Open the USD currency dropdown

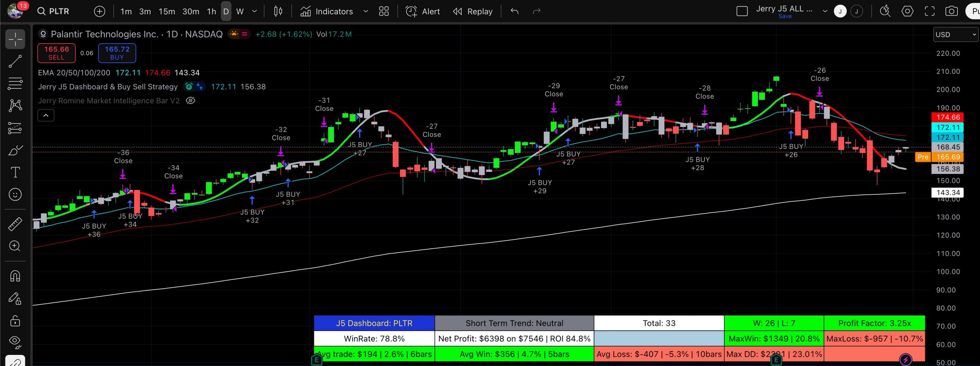point(955,35)
